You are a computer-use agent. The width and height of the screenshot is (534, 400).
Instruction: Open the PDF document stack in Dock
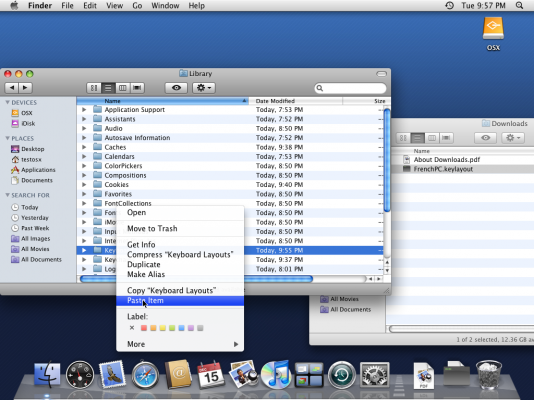[424, 375]
